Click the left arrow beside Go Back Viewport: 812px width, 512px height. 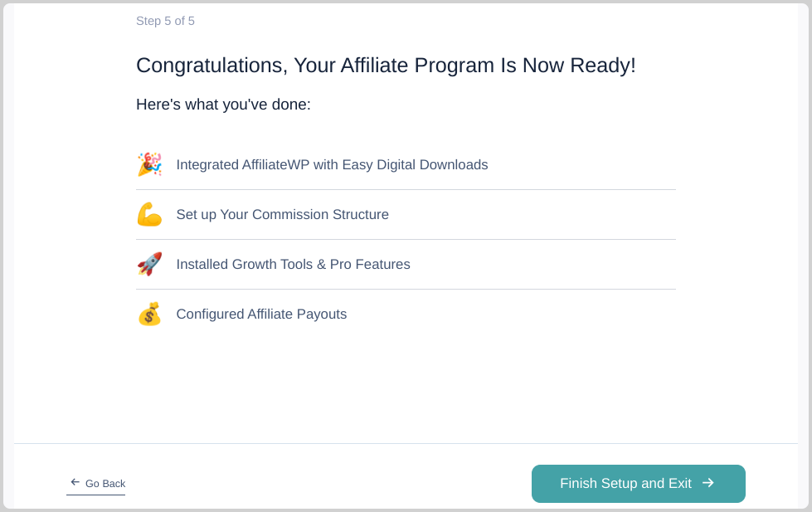click(x=75, y=482)
